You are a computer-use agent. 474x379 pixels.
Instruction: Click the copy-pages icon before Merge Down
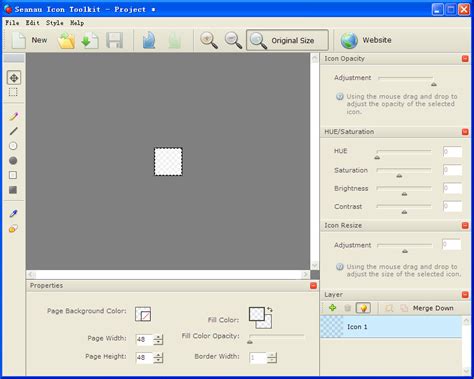[x=404, y=308]
